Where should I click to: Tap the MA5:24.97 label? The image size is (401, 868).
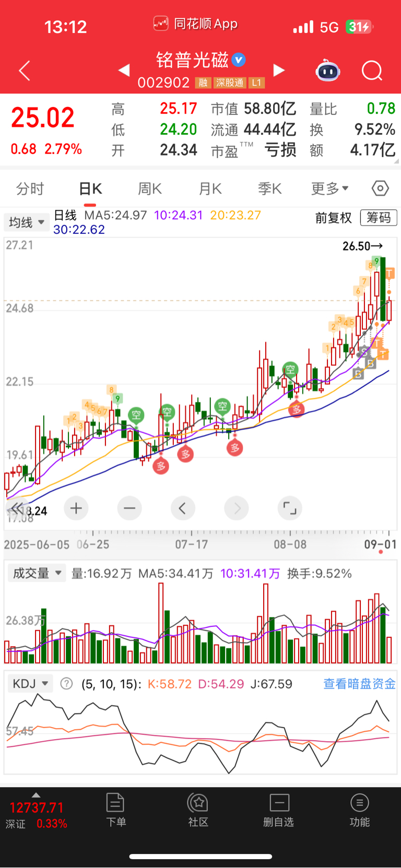[x=115, y=215]
